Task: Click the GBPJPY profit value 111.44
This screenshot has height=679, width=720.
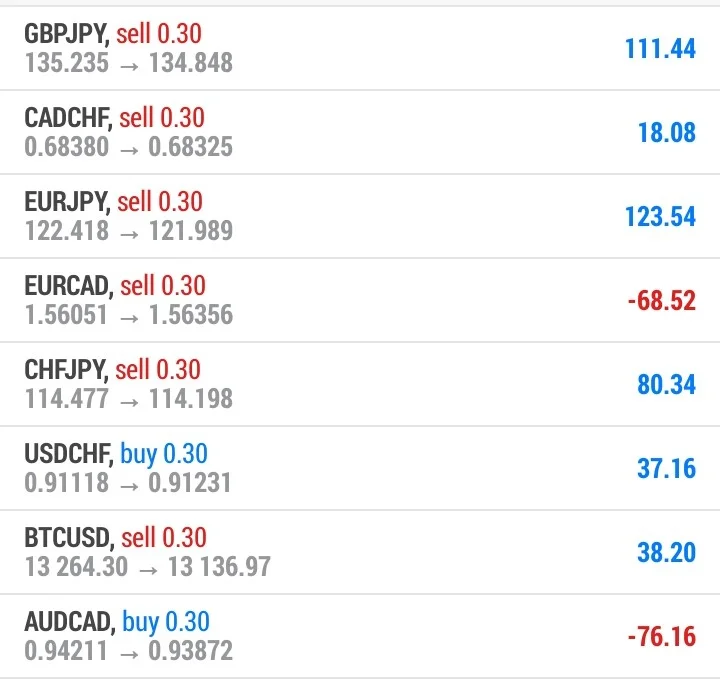Action: pyautogui.click(x=660, y=49)
